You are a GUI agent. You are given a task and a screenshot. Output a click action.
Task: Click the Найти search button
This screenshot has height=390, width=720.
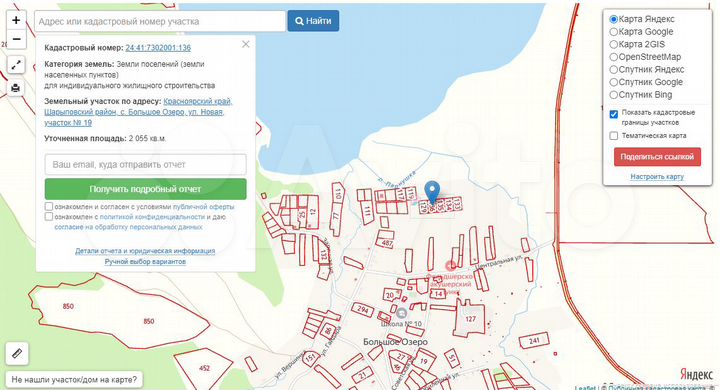pos(313,21)
